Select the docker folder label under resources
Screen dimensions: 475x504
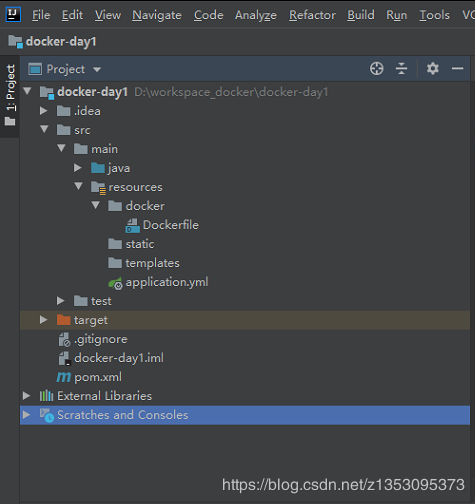point(145,206)
